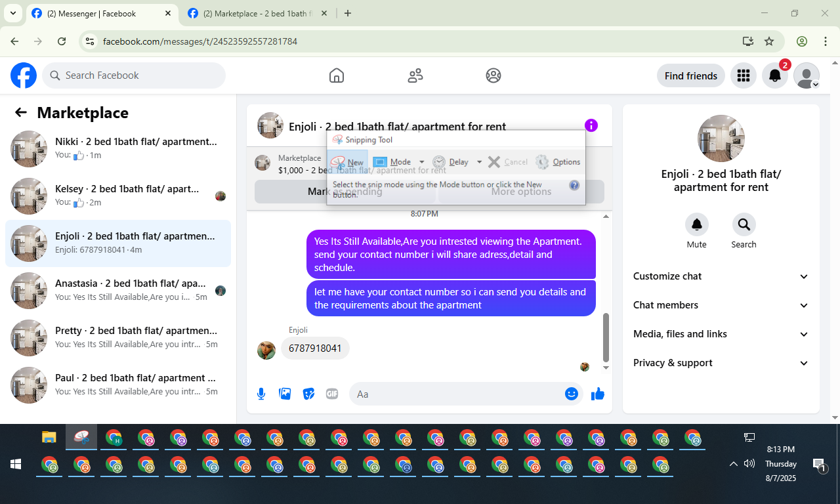Open Paul's marketplace conversation
Screen dimensions: 840x504
pyautogui.click(x=118, y=385)
